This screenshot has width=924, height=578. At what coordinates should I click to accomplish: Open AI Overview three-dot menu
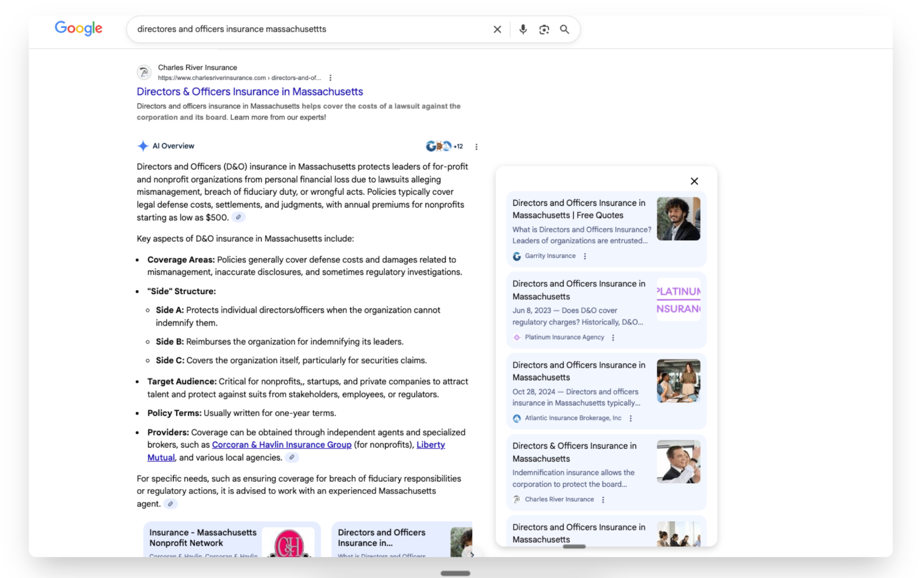476,147
